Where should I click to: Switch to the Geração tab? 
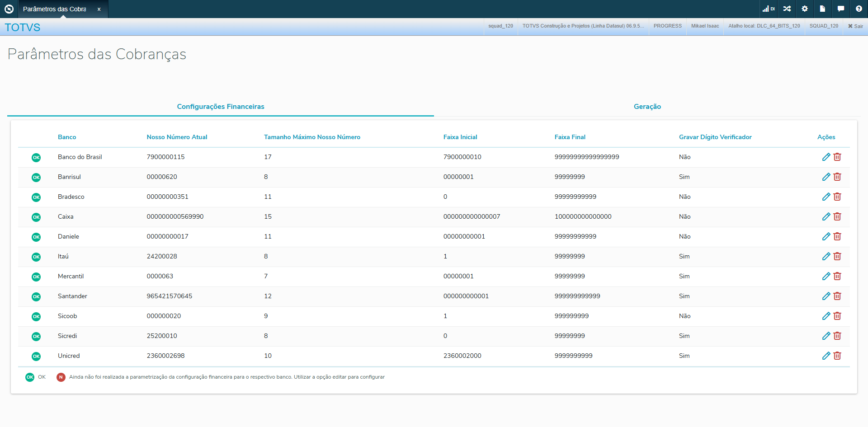point(647,107)
